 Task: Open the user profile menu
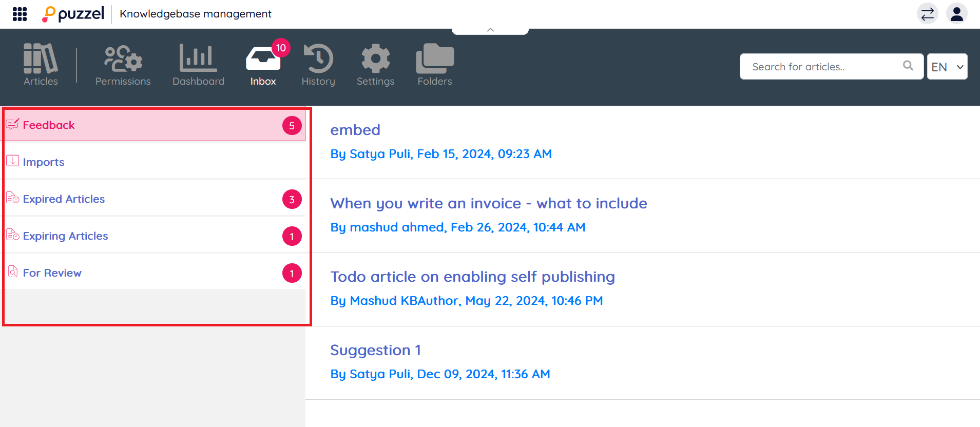point(956,14)
